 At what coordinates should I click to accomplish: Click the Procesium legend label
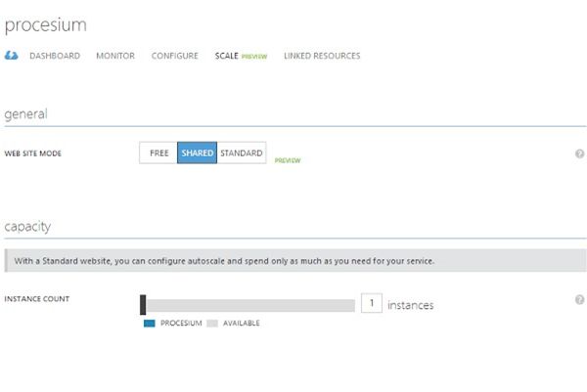click(x=181, y=324)
